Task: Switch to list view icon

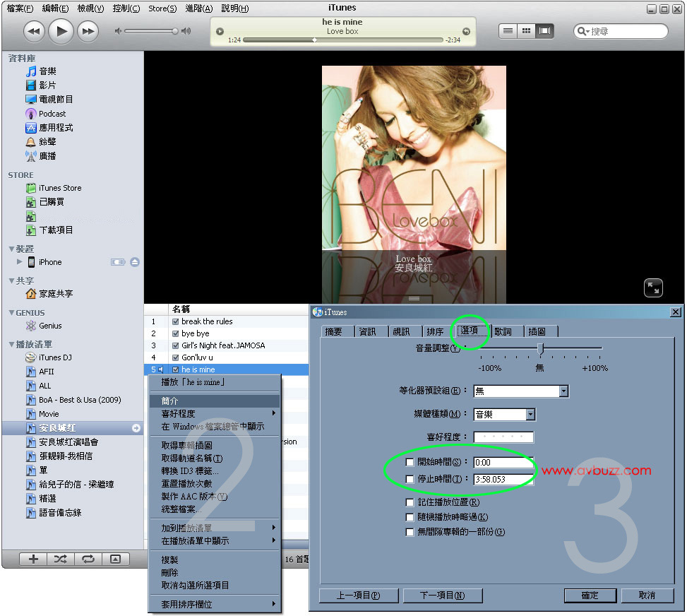Action: (x=508, y=31)
